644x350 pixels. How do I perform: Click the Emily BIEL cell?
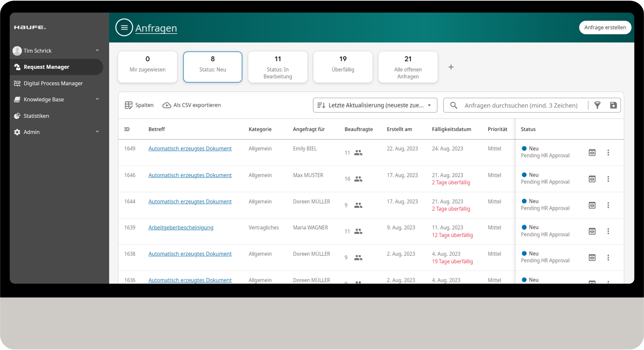pyautogui.click(x=305, y=148)
